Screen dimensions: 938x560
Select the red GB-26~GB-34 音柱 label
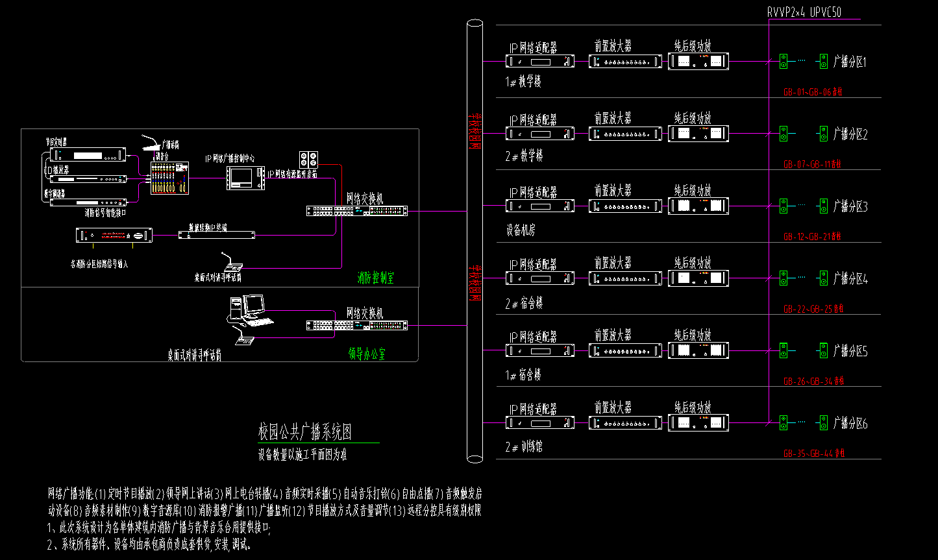(814, 382)
